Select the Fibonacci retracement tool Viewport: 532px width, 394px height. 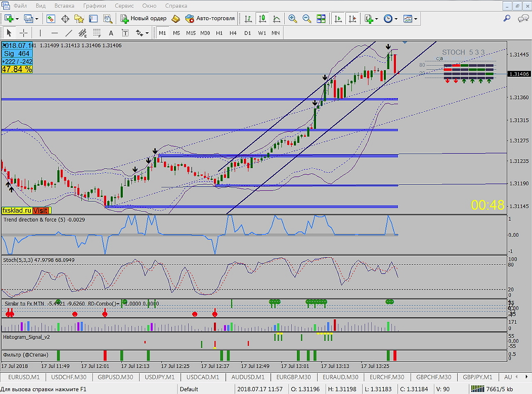[97, 33]
